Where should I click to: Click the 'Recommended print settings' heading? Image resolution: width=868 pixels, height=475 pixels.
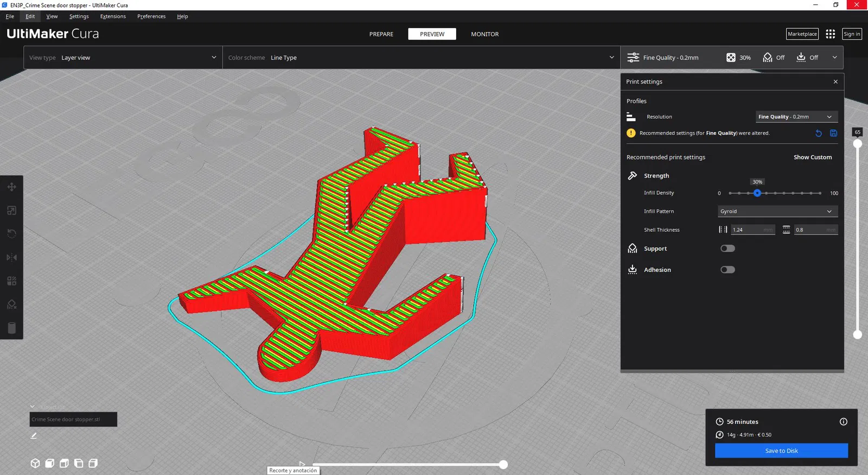tap(666, 157)
